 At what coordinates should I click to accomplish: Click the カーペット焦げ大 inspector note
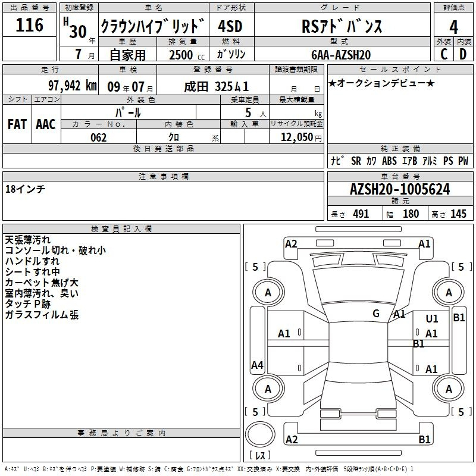[x=42, y=282]
